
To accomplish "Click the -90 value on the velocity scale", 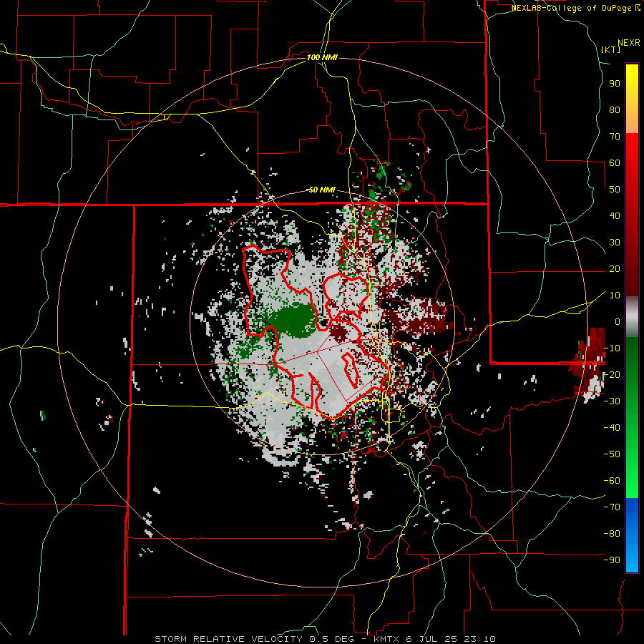I will click(612, 560).
